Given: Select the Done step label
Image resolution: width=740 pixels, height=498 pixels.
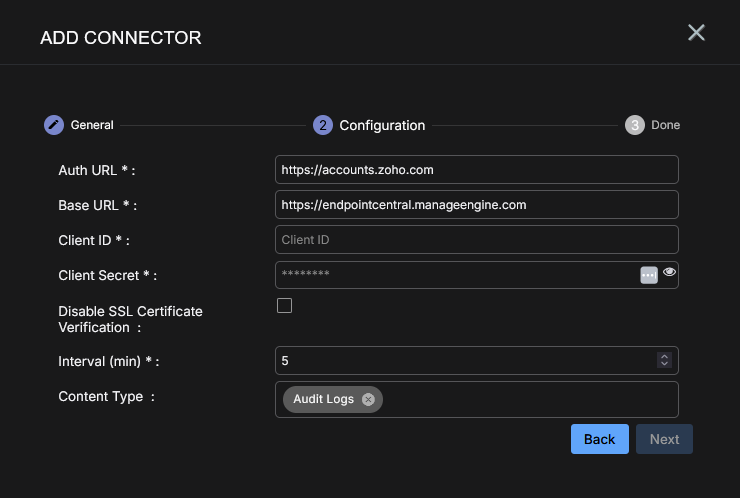Looking at the screenshot, I should (x=665, y=125).
